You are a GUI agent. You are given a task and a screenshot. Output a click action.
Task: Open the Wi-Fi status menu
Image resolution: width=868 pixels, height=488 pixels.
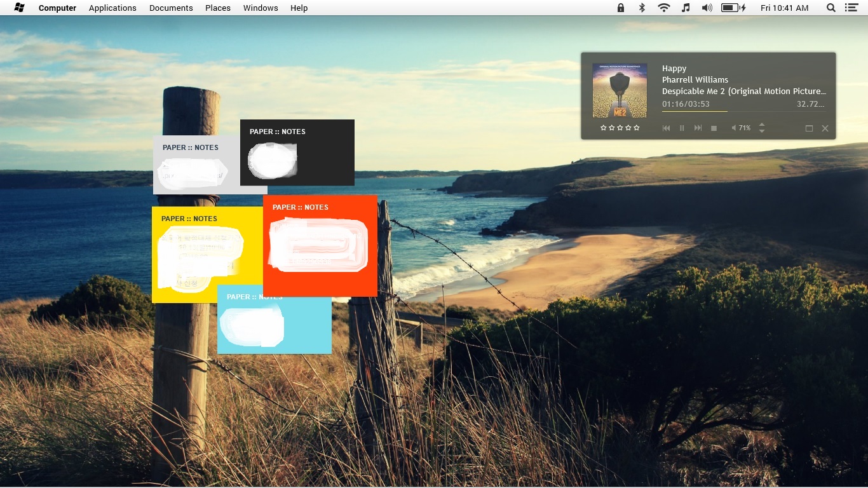click(664, 8)
